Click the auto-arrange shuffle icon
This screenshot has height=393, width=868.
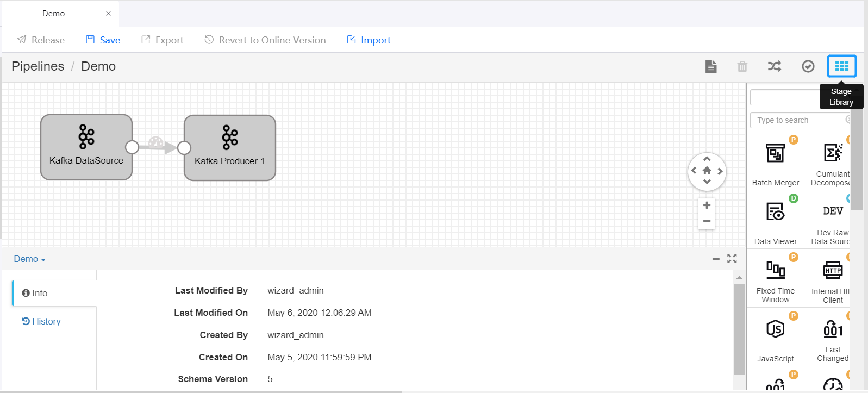[774, 66]
